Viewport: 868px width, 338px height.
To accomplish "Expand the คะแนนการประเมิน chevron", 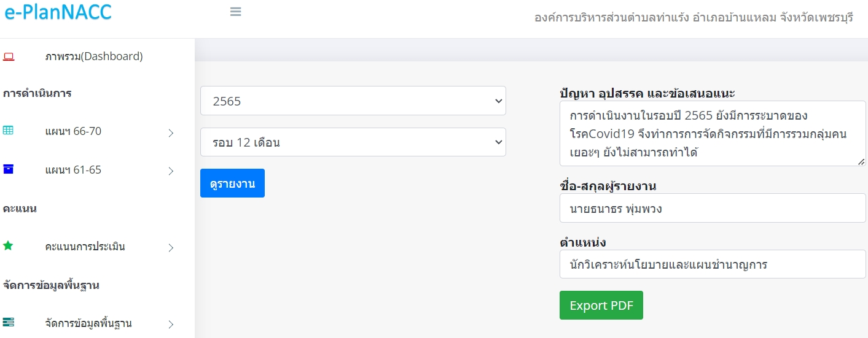I will click(x=171, y=248).
